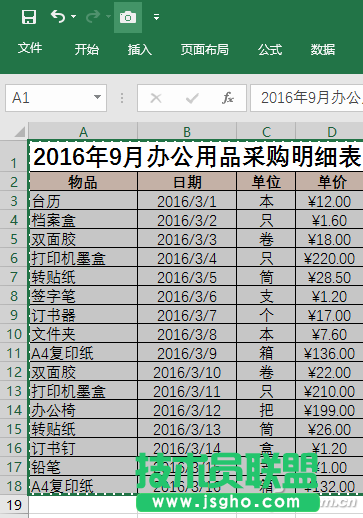
Task: Click the 档案盒 cell
Action: coord(83,220)
